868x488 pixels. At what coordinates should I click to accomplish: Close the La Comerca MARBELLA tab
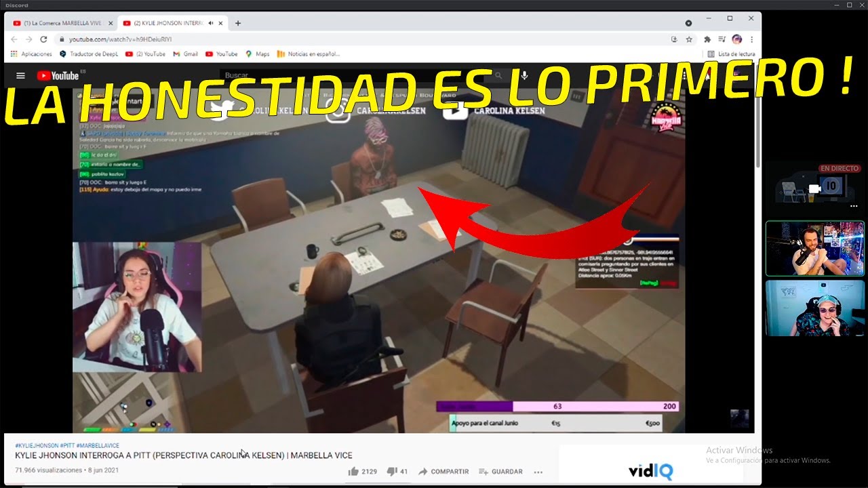click(111, 23)
